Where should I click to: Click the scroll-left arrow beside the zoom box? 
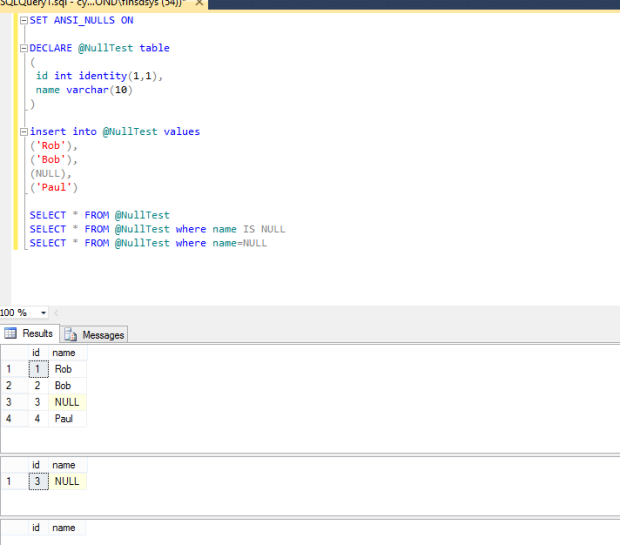pyautogui.click(x=56, y=313)
